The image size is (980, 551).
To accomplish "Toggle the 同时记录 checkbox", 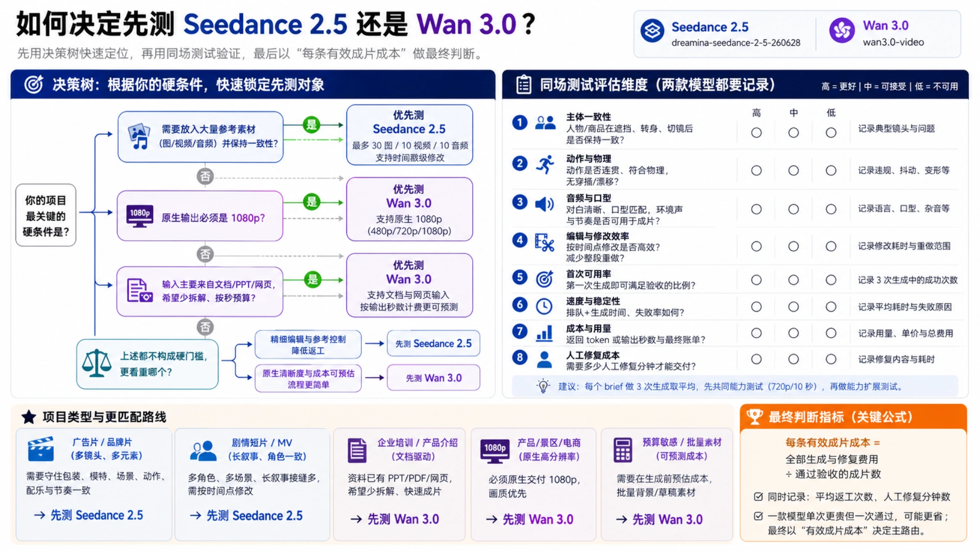I will coord(759,497).
